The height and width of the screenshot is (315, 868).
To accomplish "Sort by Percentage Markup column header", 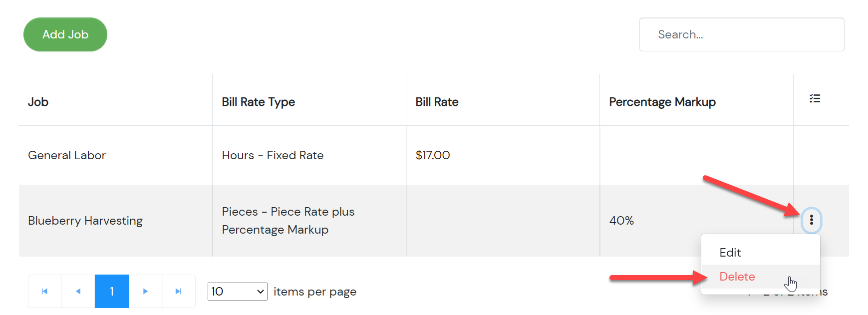I will 662,102.
